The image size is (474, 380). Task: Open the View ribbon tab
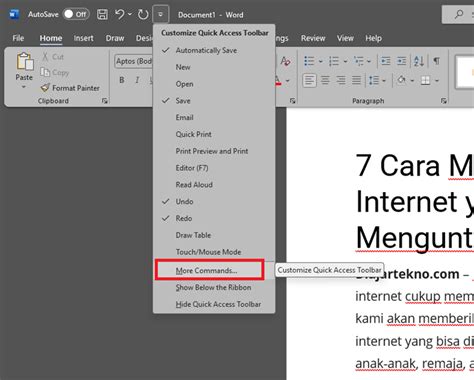[345, 38]
